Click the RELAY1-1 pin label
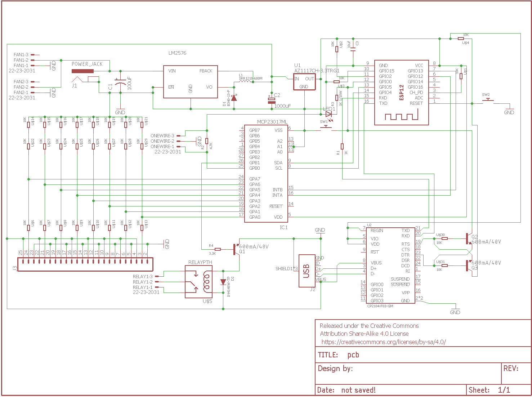Image resolution: width=532 pixels, height=397 pixels. pyautogui.click(x=143, y=287)
